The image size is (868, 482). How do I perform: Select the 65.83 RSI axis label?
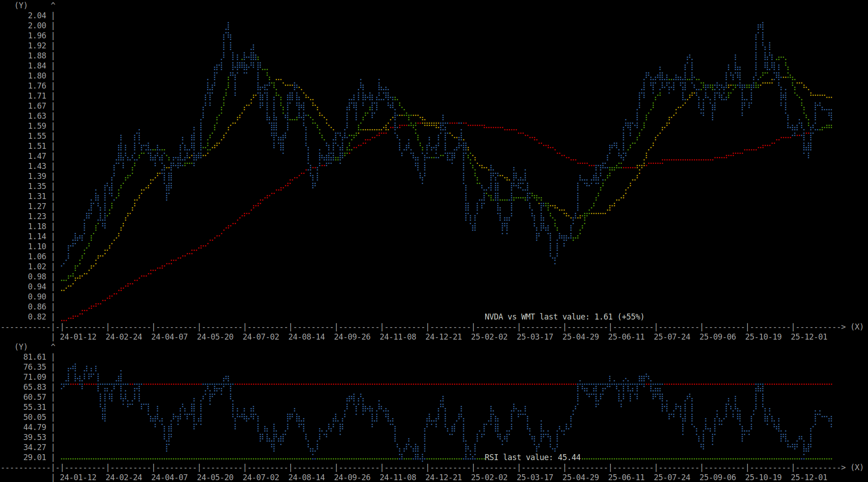point(35,387)
